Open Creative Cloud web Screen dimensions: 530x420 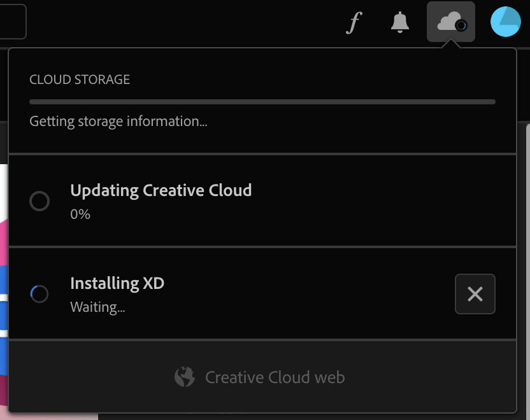[274, 377]
